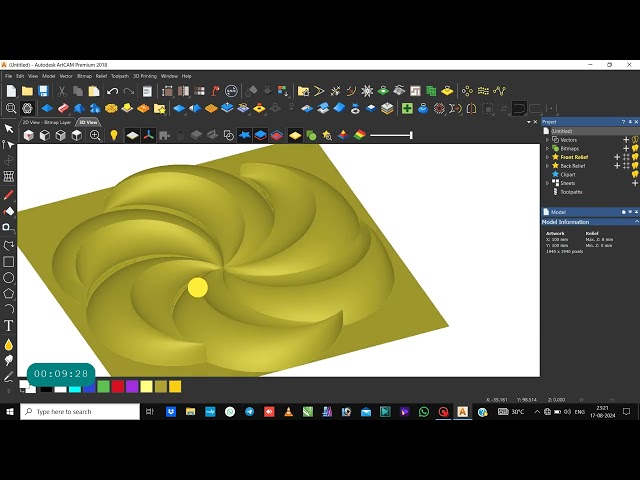Open WhatsApp from the taskbar
Screen dimensions: 640x480
pyautogui.click(x=424, y=412)
